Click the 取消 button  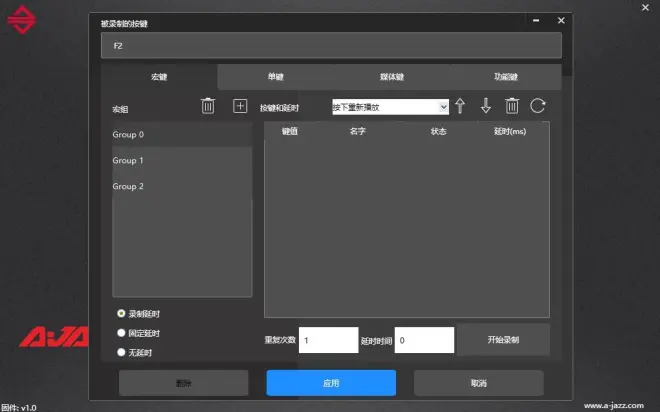point(478,383)
